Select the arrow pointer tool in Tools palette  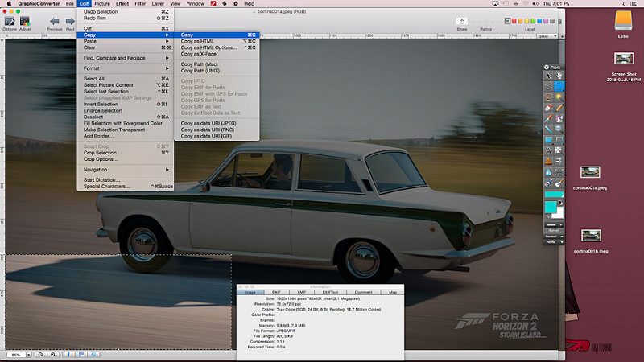548,76
